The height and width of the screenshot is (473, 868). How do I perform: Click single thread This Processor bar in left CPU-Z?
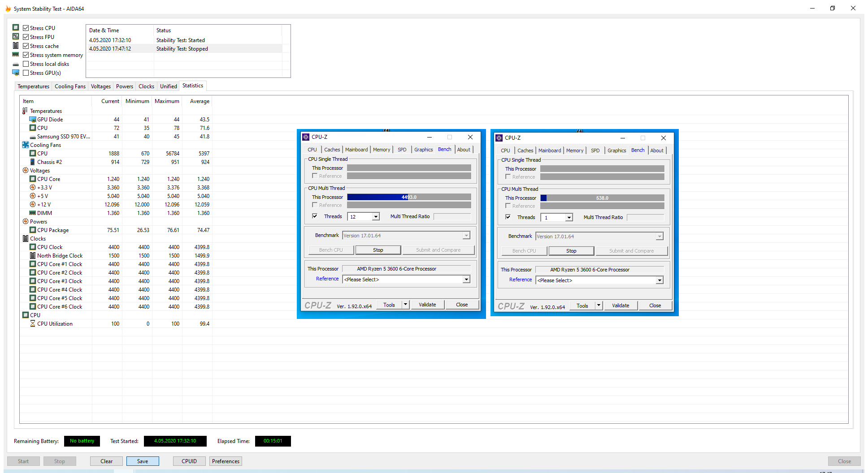(409, 168)
